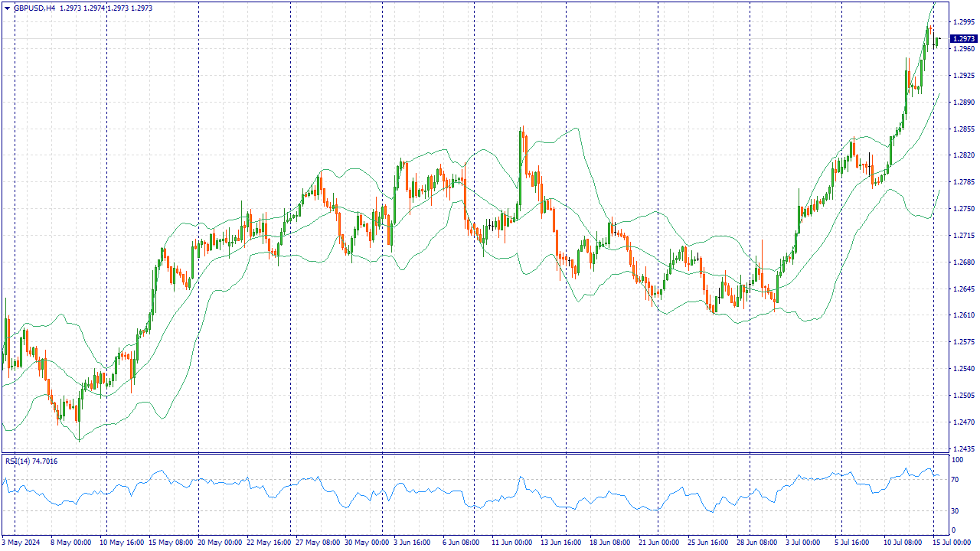Click the 3 May 2024 date label

pyautogui.click(x=20, y=543)
